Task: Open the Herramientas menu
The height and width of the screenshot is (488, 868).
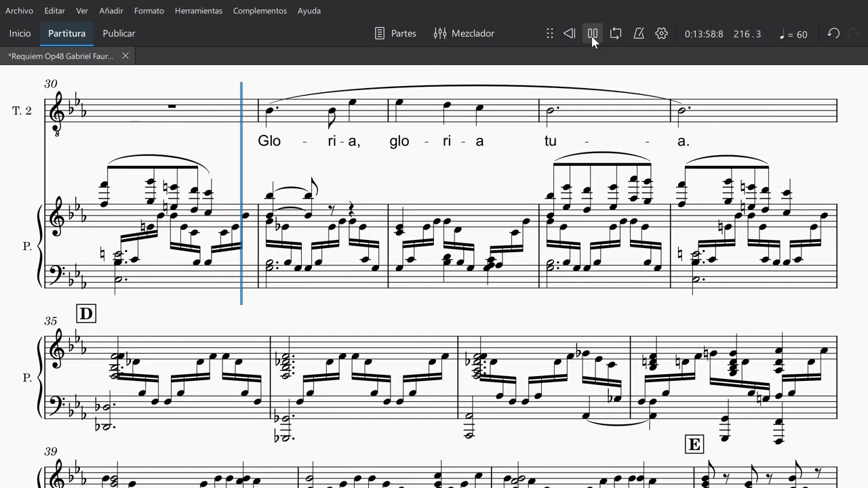Action: [x=199, y=11]
